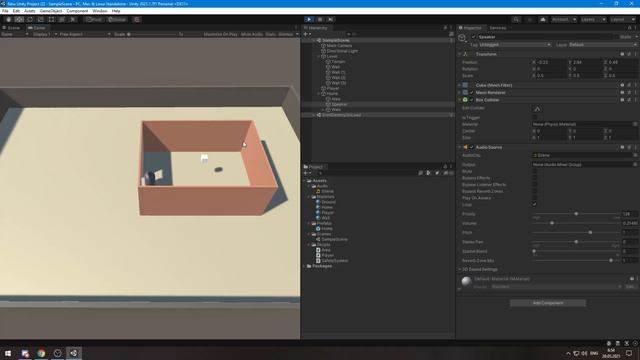Expand the Packages folder
The width and height of the screenshot is (640, 360).
pos(304,266)
